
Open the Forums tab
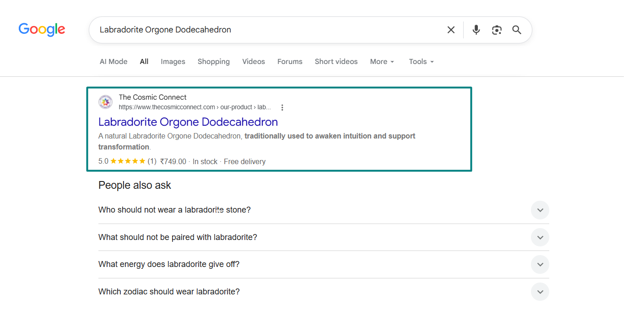pyautogui.click(x=290, y=62)
